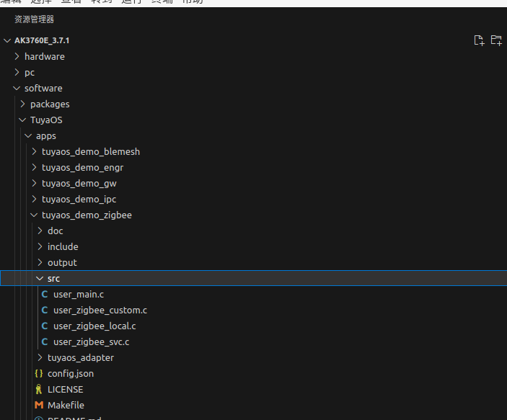Select the TuyaOS folder name
507x420 pixels.
[46, 120]
